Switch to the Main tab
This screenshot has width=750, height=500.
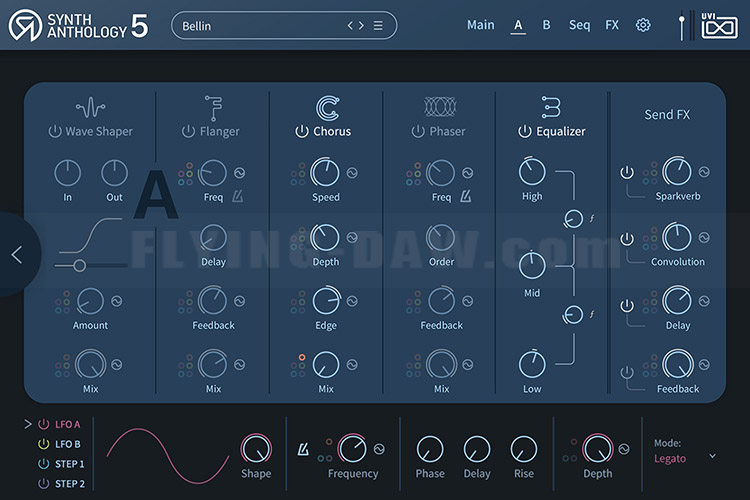pos(481,25)
